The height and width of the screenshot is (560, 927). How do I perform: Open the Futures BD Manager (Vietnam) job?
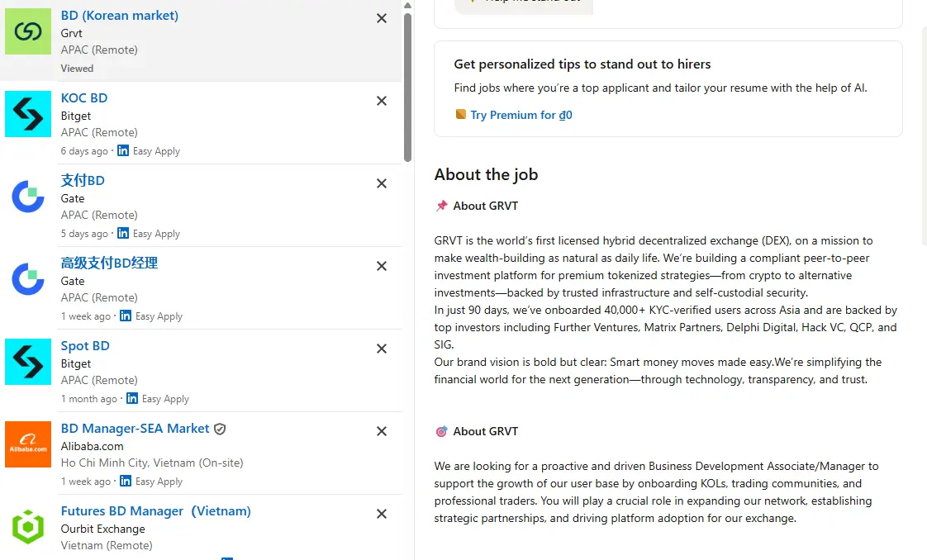point(155,511)
